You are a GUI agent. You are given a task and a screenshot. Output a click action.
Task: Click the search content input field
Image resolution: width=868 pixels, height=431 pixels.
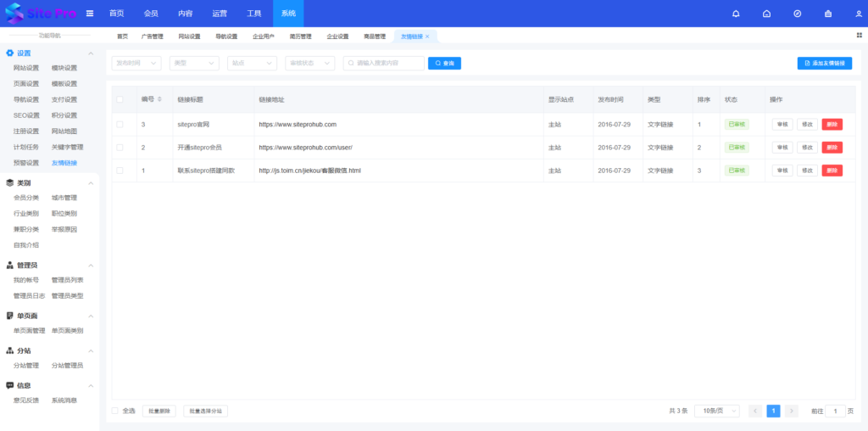tap(384, 63)
